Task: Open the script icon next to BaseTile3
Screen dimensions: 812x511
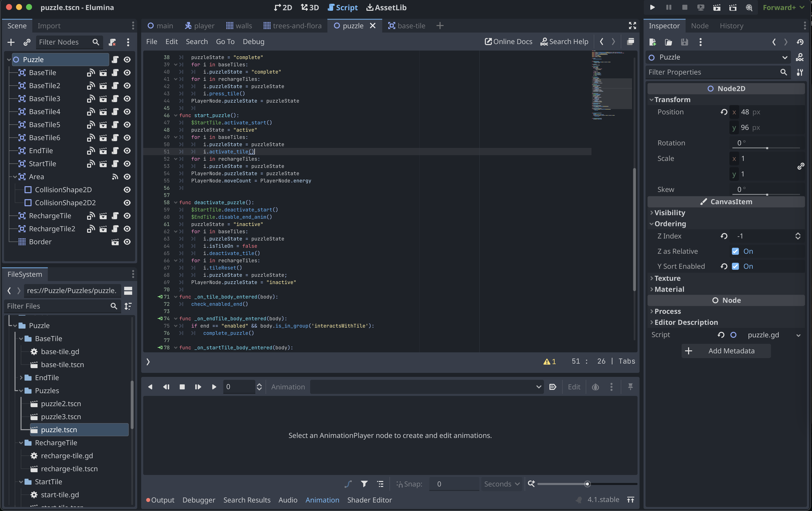Action: point(115,99)
